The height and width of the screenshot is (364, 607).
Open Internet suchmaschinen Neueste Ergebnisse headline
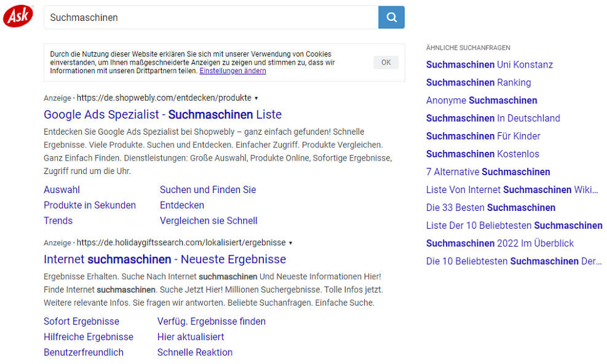(165, 259)
